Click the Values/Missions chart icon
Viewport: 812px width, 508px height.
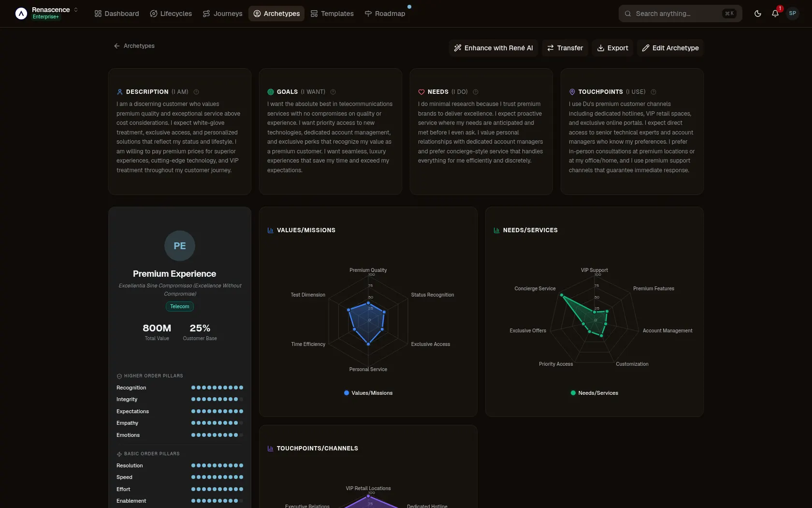(x=271, y=230)
